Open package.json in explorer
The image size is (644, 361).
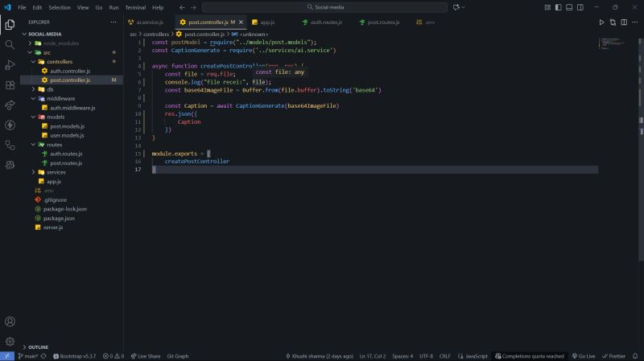click(x=59, y=218)
